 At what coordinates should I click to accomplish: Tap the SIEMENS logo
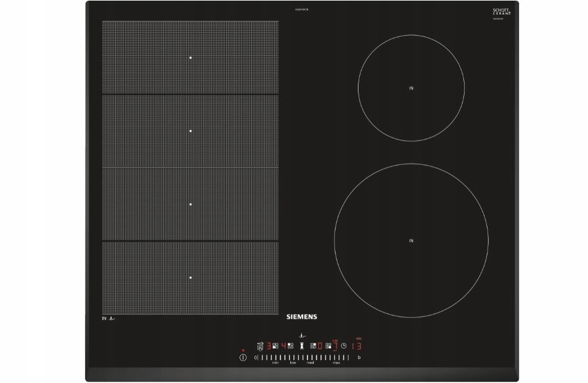302,317
